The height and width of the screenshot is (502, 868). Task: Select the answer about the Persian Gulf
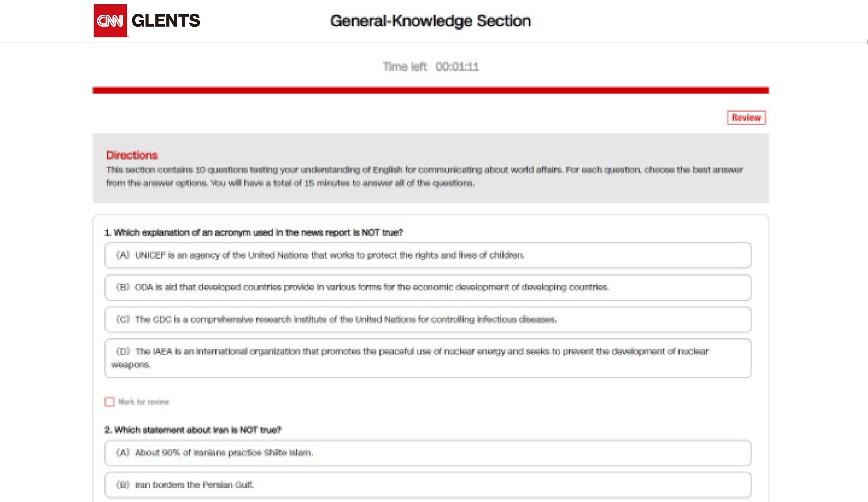[427, 485]
